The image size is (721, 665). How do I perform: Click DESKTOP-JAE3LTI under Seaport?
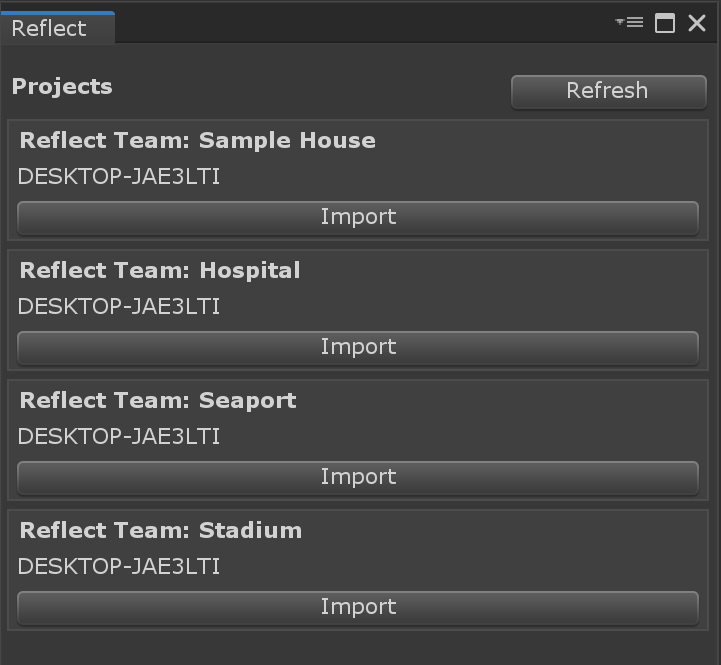point(119,436)
